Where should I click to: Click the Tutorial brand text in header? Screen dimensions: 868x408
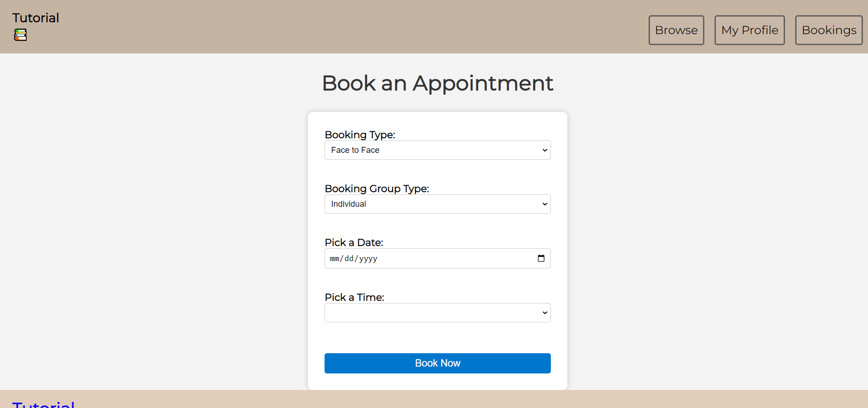coord(35,18)
